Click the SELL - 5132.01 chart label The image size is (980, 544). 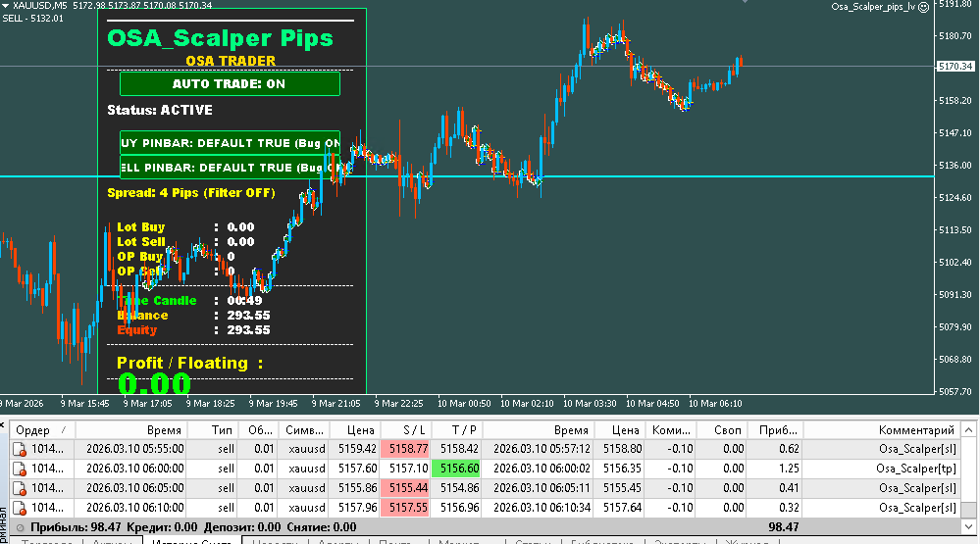tap(32, 18)
